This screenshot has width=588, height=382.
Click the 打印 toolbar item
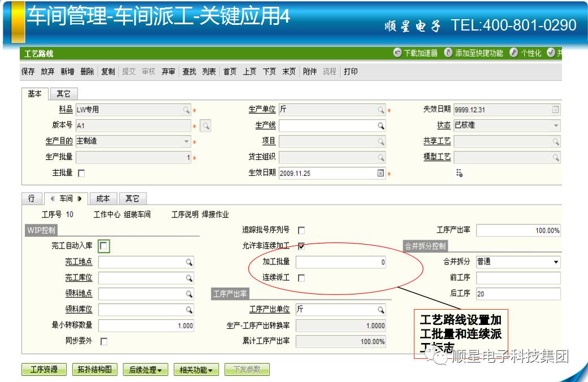[x=351, y=71]
